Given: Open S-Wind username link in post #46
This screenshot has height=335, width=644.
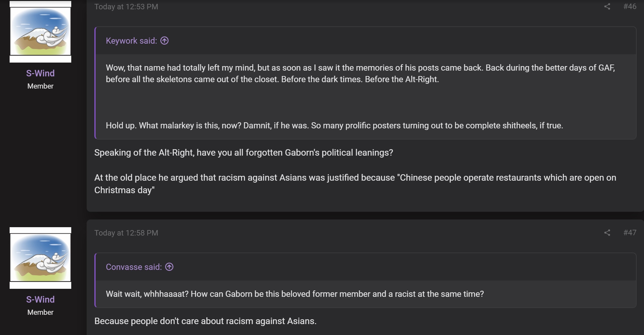Looking at the screenshot, I should (x=40, y=73).
